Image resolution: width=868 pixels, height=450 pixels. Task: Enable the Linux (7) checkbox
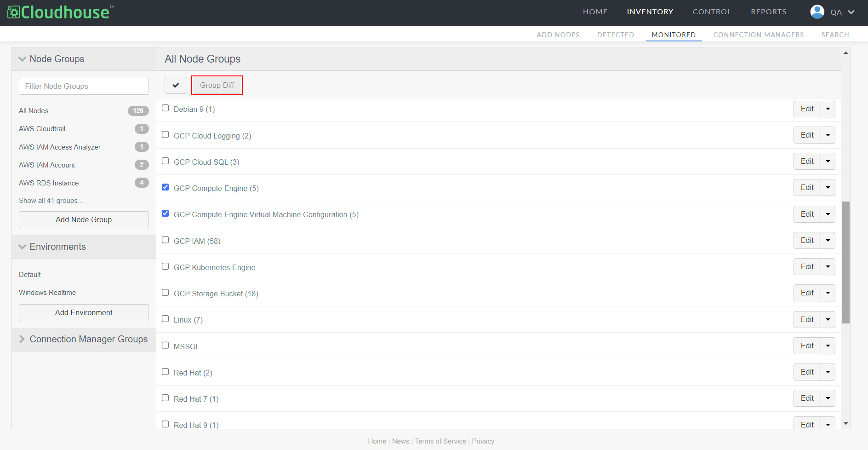coord(166,319)
